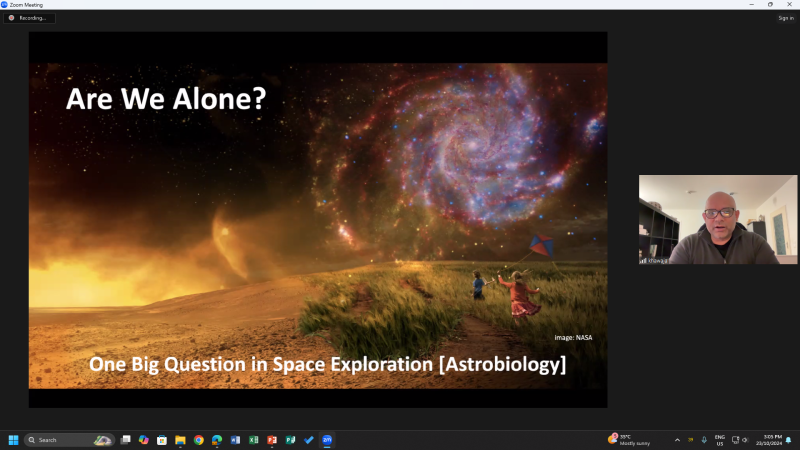
Task: Expand the hidden system tray icons
Action: [x=677, y=440]
